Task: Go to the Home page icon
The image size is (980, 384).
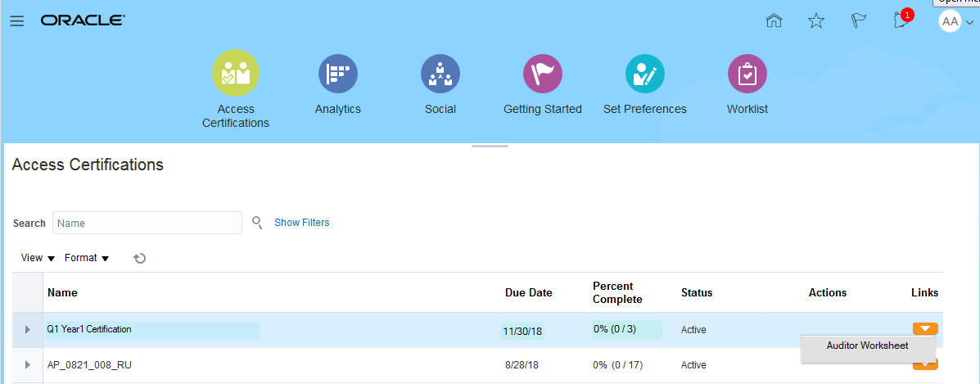Action: click(774, 21)
